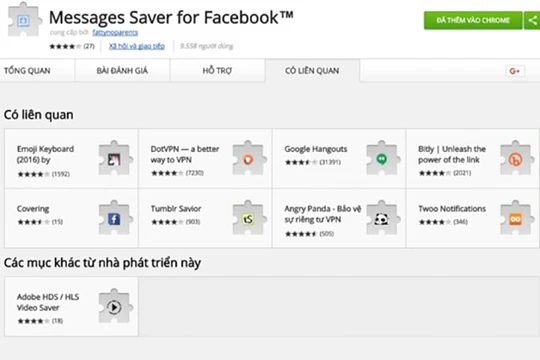Viewport: 540px width, 360px height.
Task: Click the Emoji Keyboard star rating (1592)
Action: [x=43, y=174]
